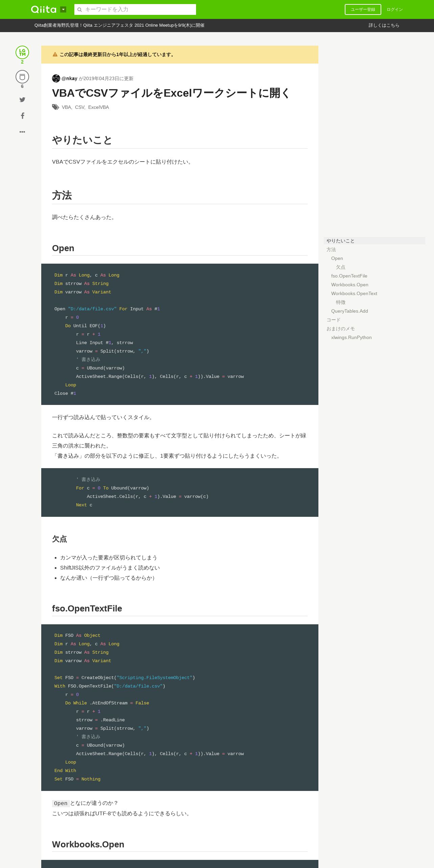Image resolution: width=434 pixels, height=868 pixels.
Task: Open the ExcelVBA tag
Action: point(98,107)
